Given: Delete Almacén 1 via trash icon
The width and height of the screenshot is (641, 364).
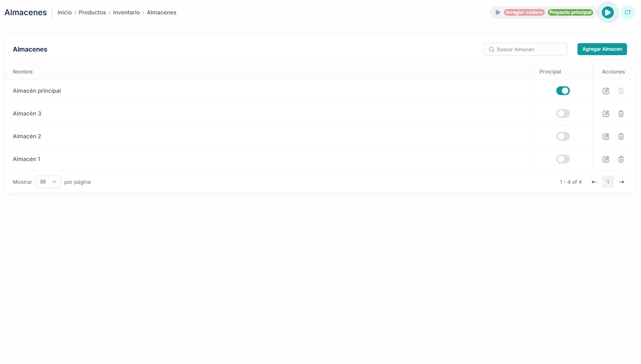Looking at the screenshot, I should pos(621,159).
